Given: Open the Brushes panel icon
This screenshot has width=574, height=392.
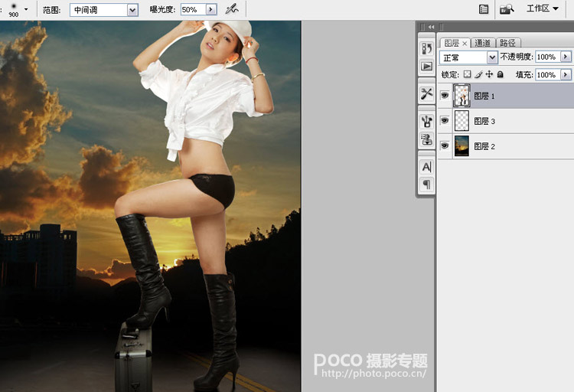Looking at the screenshot, I should [x=426, y=121].
